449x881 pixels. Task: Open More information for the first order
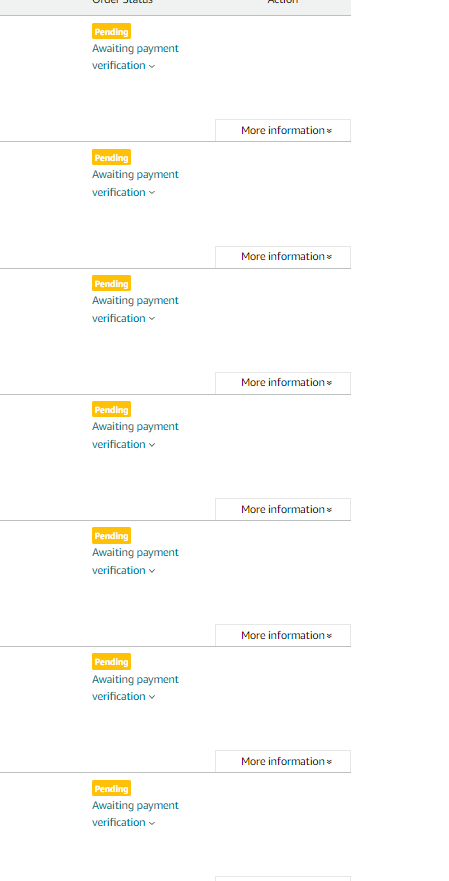(283, 130)
